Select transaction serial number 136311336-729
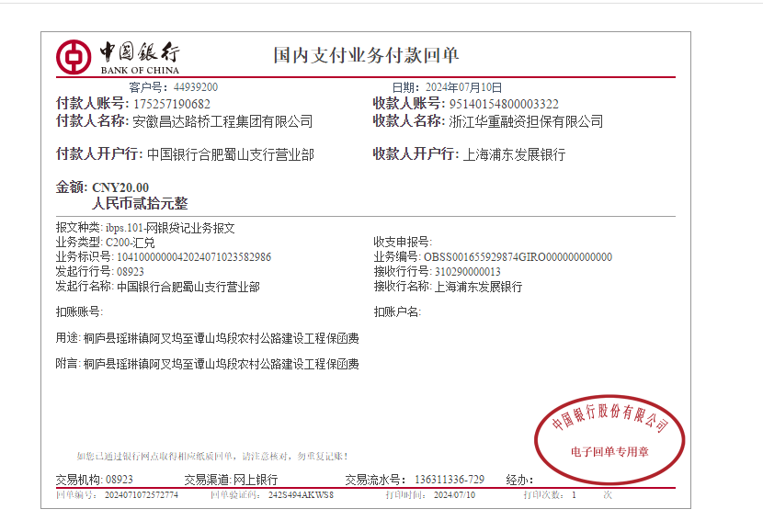This screenshot has width=763, height=532. click(x=450, y=480)
